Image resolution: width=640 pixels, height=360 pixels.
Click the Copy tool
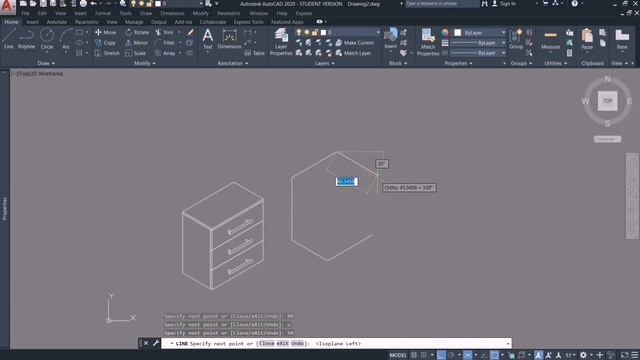(x=106, y=42)
